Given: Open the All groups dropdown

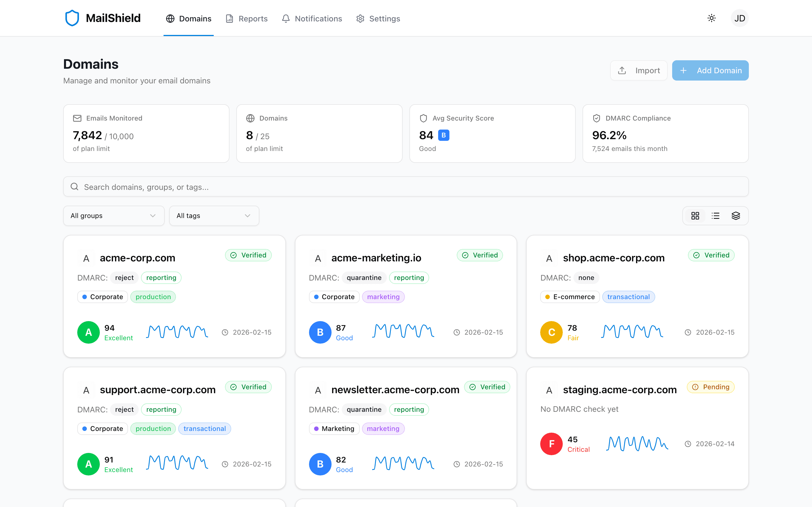Looking at the screenshot, I should click(x=113, y=215).
